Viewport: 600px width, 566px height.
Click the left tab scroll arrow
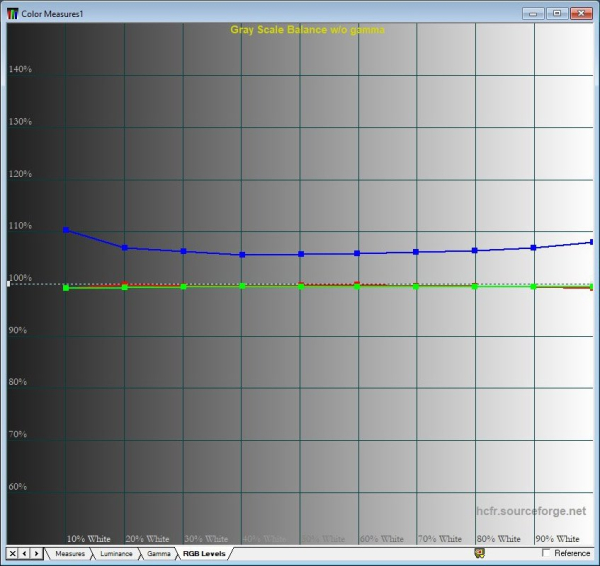(24, 553)
